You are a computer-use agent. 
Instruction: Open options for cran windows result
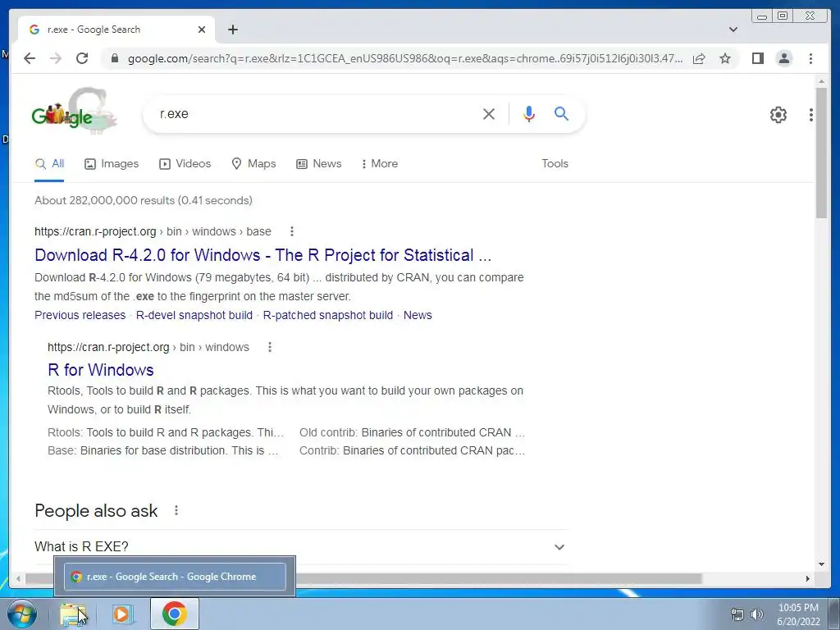[269, 347]
